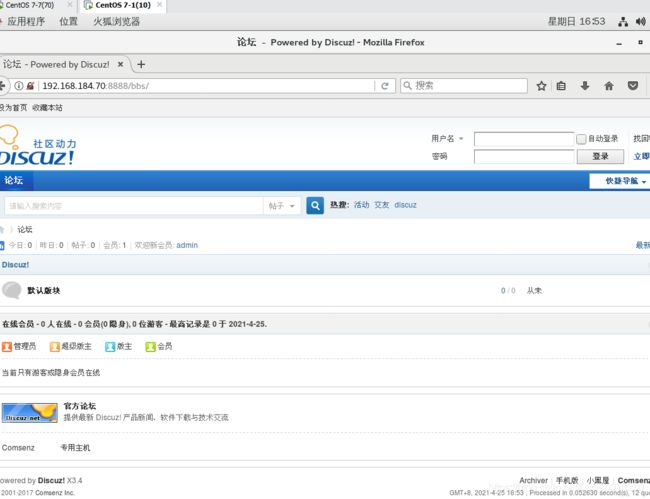650x499 pixels.
Task: Click the 收藏本站 link
Action: [47, 108]
